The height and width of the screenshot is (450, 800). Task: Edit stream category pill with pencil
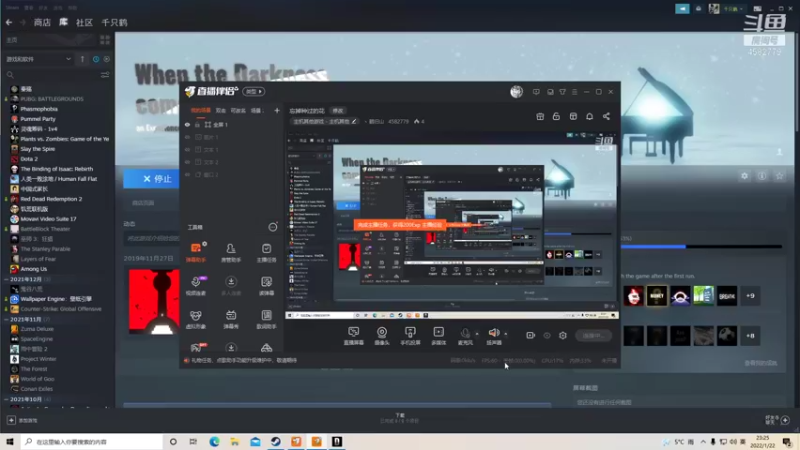[x=326, y=121]
